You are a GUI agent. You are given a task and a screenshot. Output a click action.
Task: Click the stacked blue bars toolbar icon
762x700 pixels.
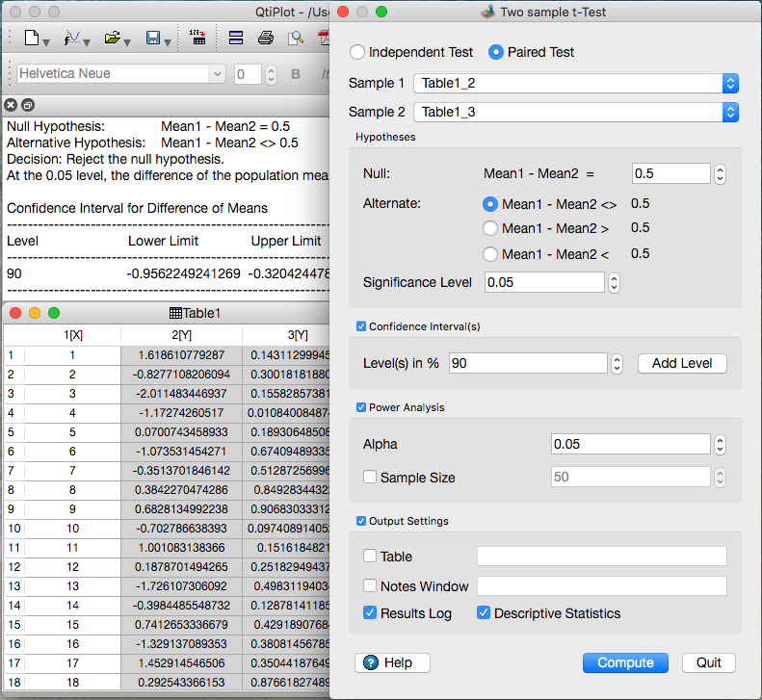235,39
